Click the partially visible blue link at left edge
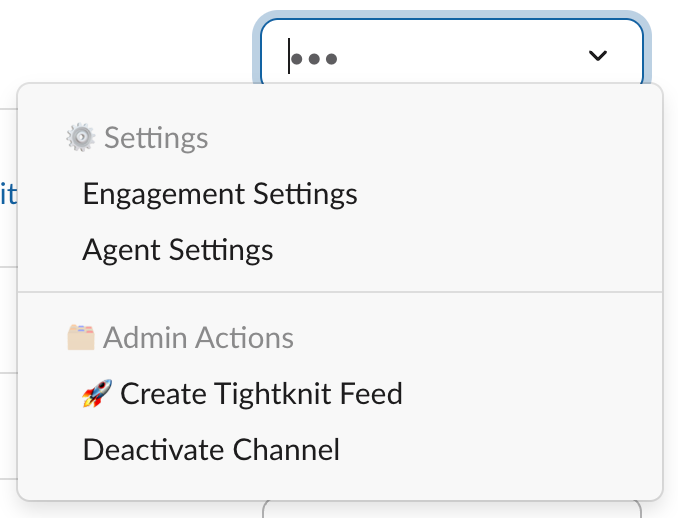 pos(8,195)
